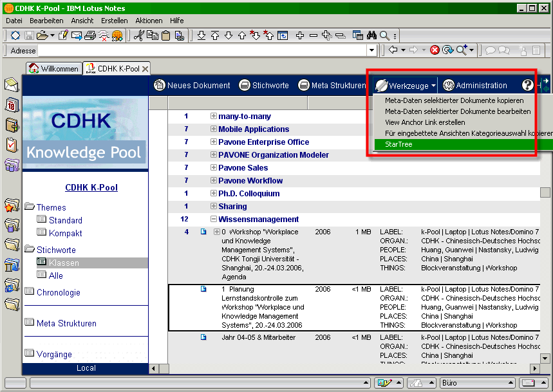The image size is (553, 392).
Task: Switch to the Willkommen tab
Action: 53,68
